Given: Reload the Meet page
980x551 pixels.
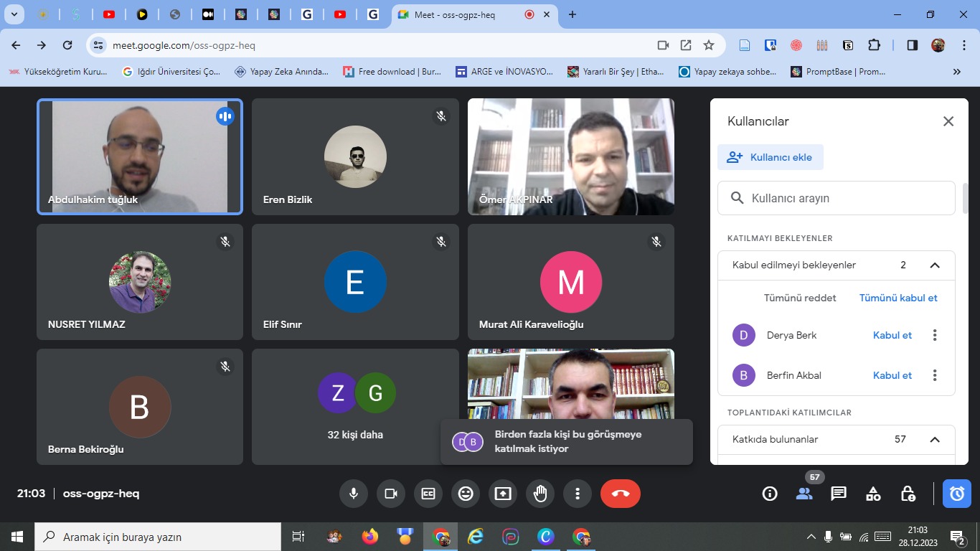Looking at the screenshot, I should coord(67,45).
